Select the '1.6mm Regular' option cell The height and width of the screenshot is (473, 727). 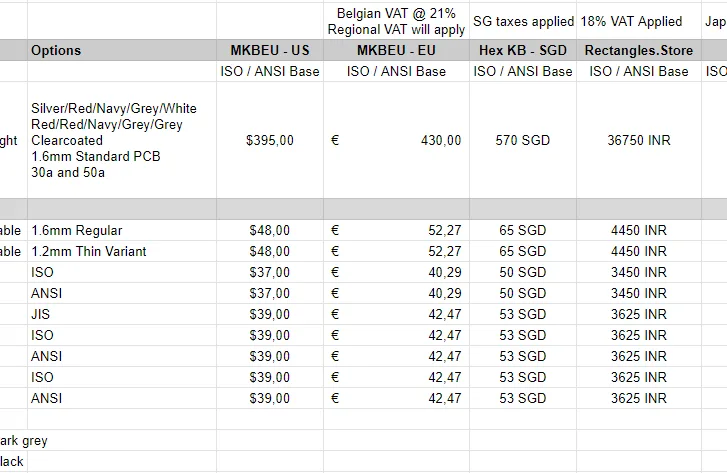click(121, 230)
